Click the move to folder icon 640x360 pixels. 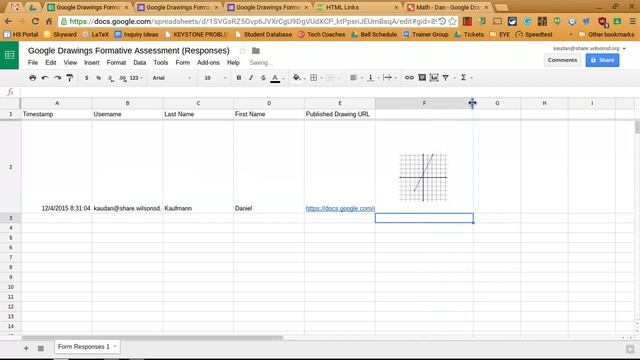[x=256, y=51]
